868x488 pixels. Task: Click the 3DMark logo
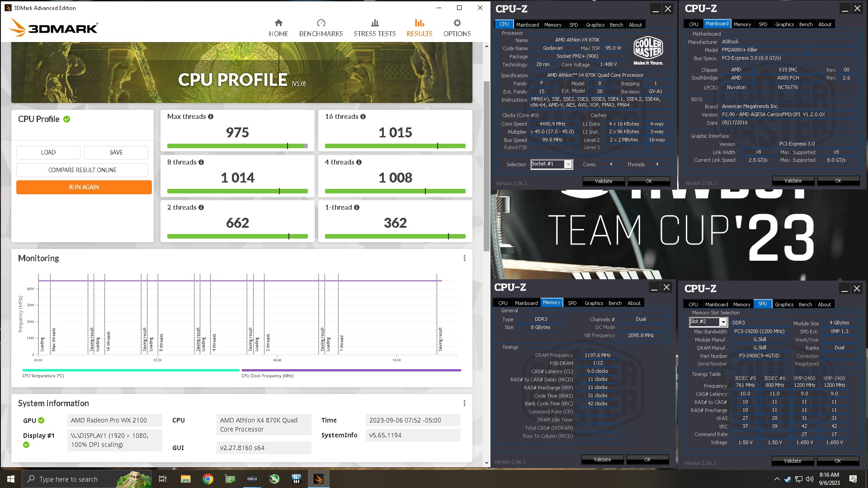(x=53, y=27)
